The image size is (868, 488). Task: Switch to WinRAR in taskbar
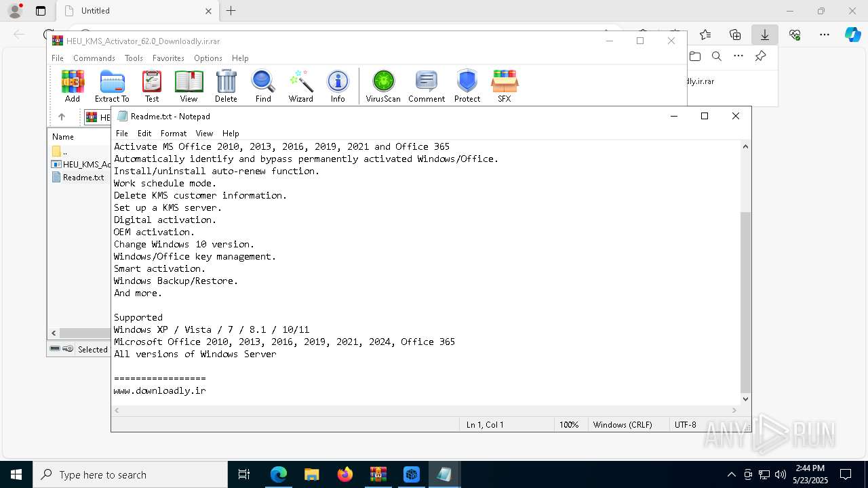[x=378, y=474]
